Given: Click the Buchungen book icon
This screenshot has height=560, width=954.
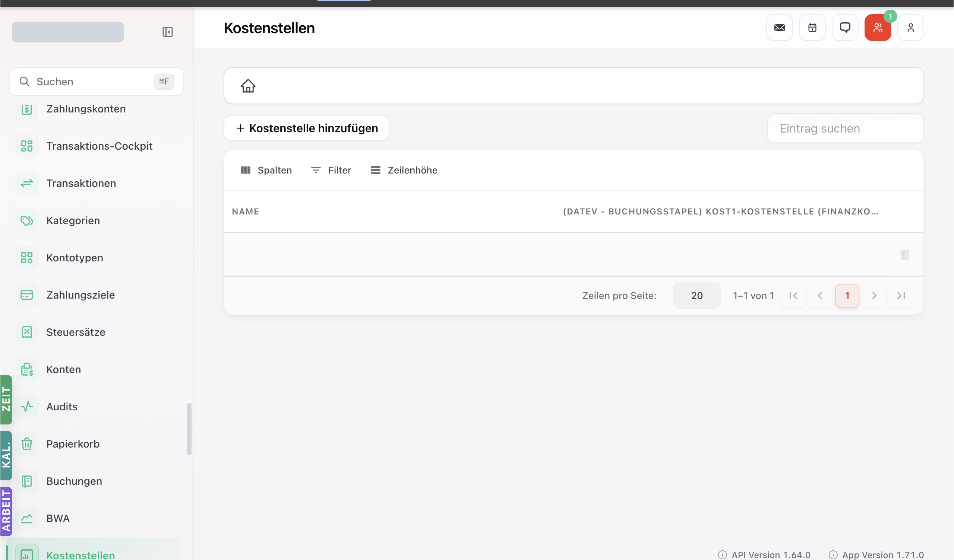Looking at the screenshot, I should pyautogui.click(x=26, y=481).
